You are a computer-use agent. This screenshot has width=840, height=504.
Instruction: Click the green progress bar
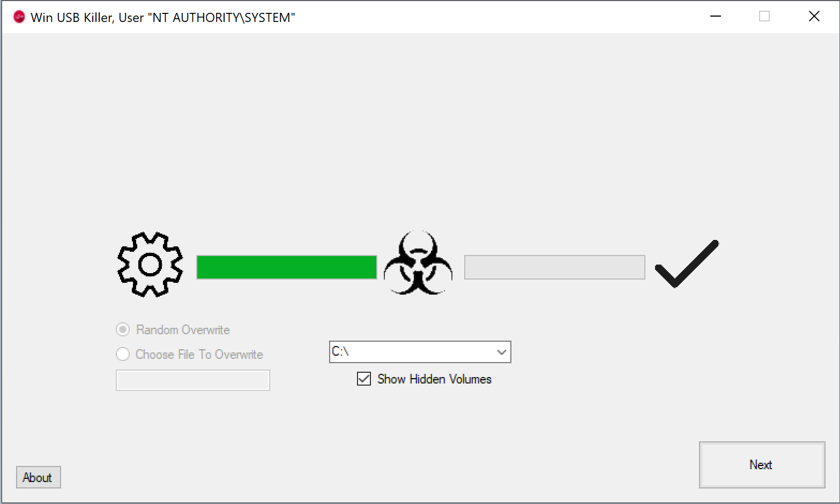[x=287, y=267]
